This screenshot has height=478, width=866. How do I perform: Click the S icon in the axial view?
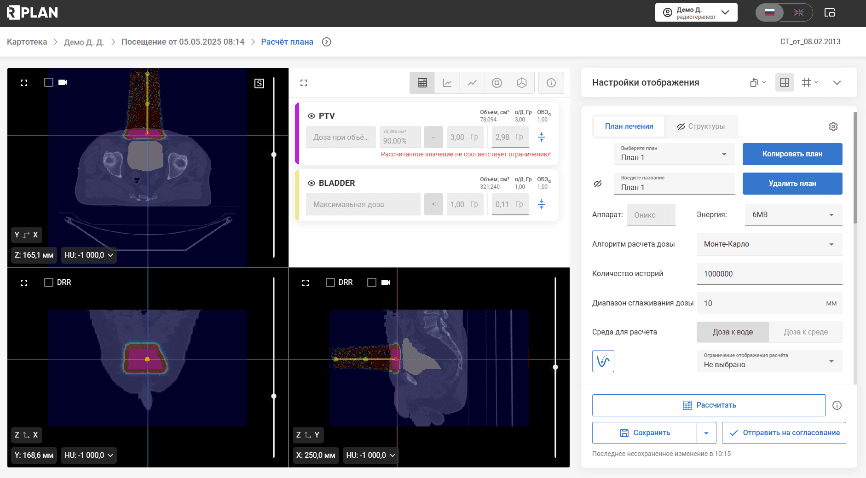pyautogui.click(x=259, y=83)
